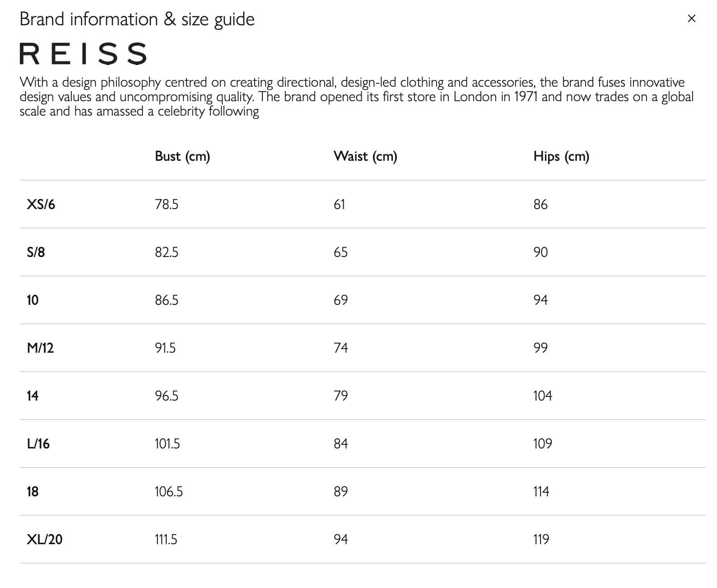Click the M/12 size row label

click(40, 348)
